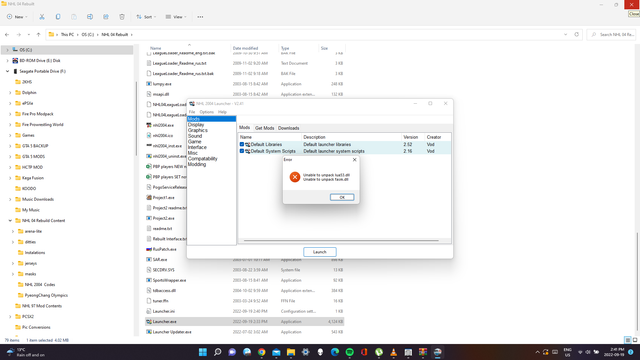The width and height of the screenshot is (640, 360).
Task: Open the New dropdown in Explorer
Action: click(x=17, y=17)
